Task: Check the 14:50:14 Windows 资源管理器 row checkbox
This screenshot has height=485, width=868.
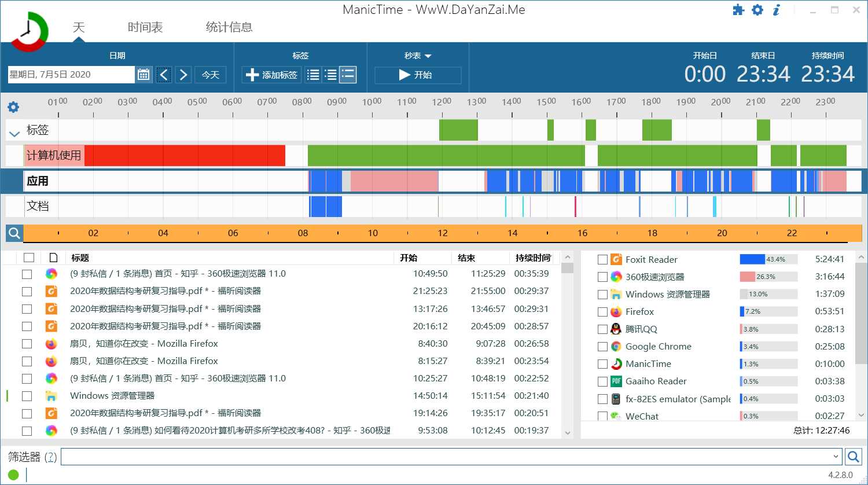Action: point(27,396)
